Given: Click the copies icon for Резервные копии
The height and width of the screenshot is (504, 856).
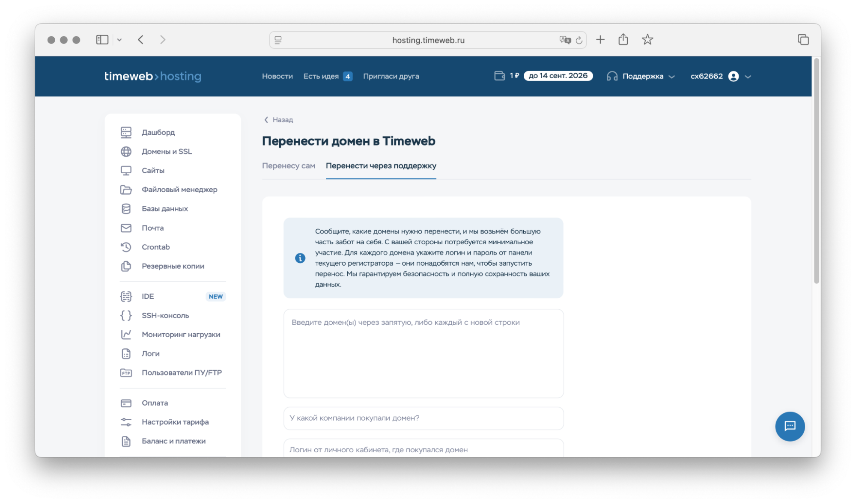Looking at the screenshot, I should click(x=126, y=266).
